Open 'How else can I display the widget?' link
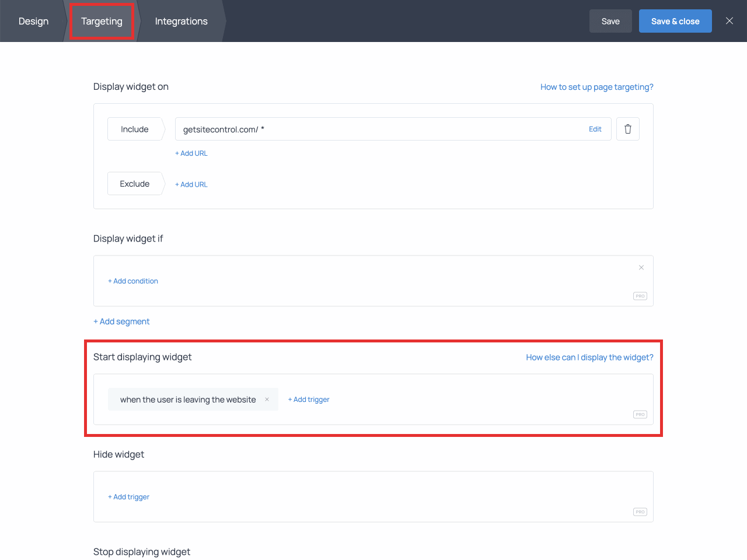The image size is (747, 560). (x=589, y=357)
